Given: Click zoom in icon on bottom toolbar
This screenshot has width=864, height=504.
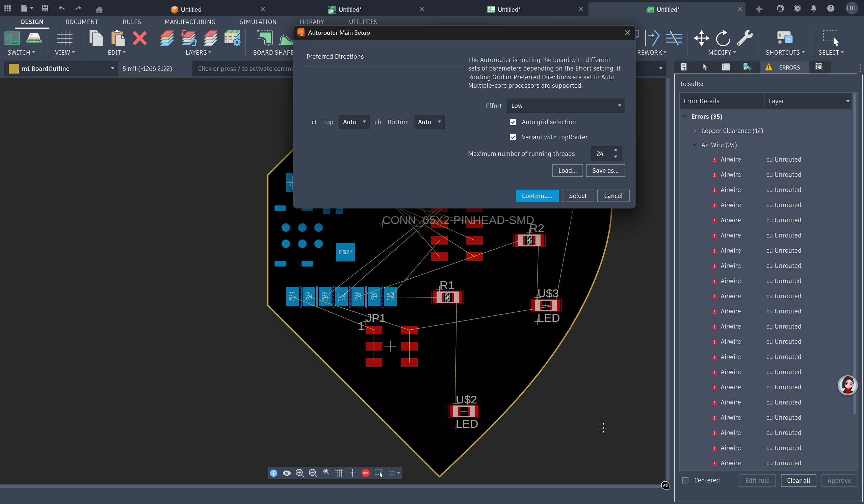Looking at the screenshot, I should click(x=300, y=473).
